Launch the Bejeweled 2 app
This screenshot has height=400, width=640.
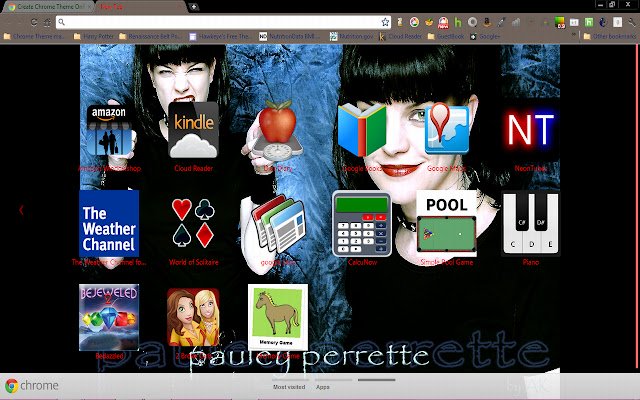(x=109, y=317)
